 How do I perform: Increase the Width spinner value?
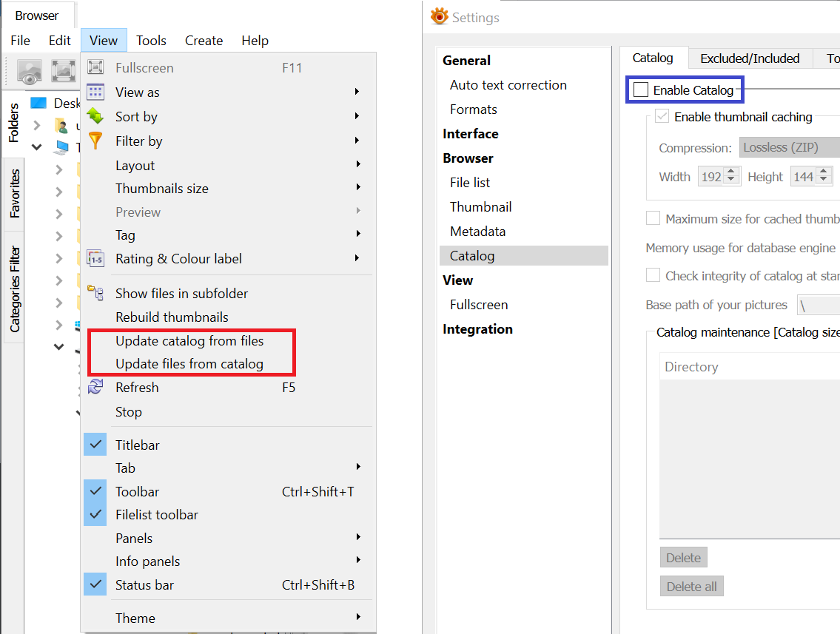point(731,172)
